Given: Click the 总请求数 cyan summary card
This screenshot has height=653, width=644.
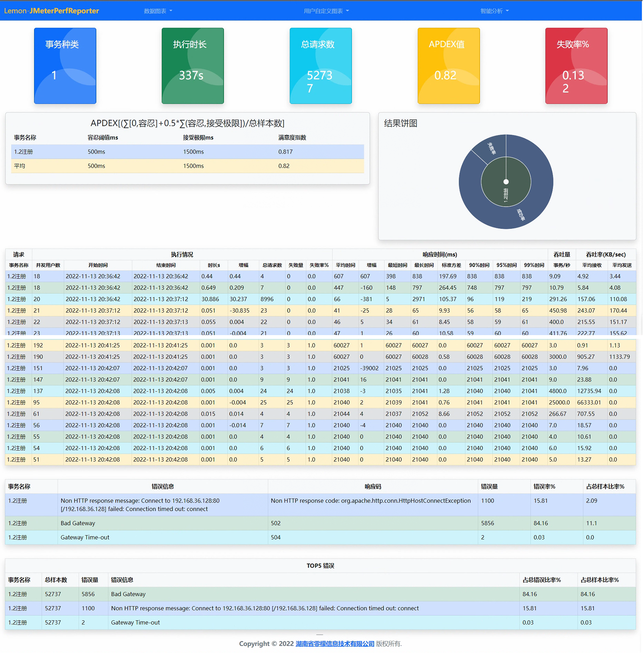Looking at the screenshot, I should [x=321, y=66].
